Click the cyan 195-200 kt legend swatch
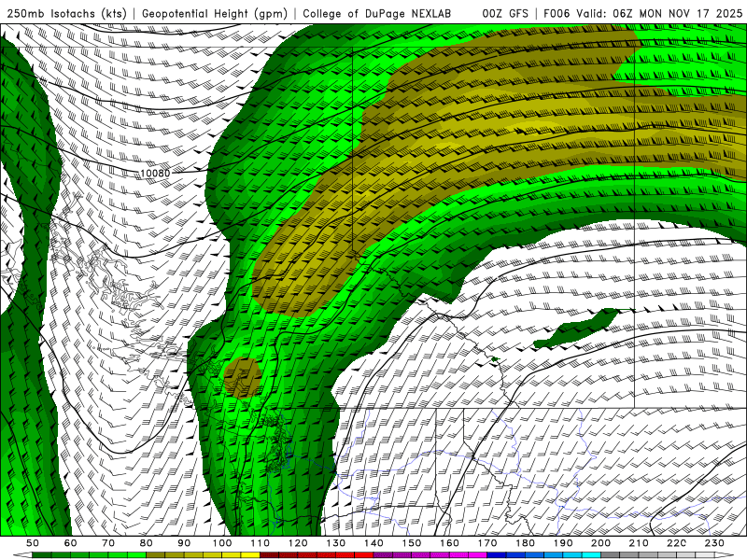 [591, 555]
